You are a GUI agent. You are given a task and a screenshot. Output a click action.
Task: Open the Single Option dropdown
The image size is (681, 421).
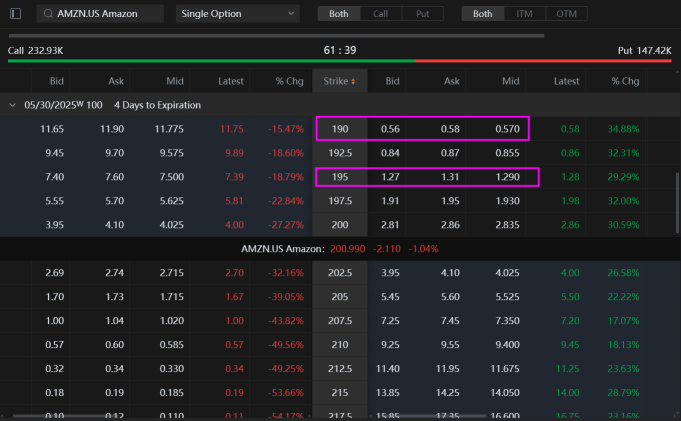[x=238, y=13]
